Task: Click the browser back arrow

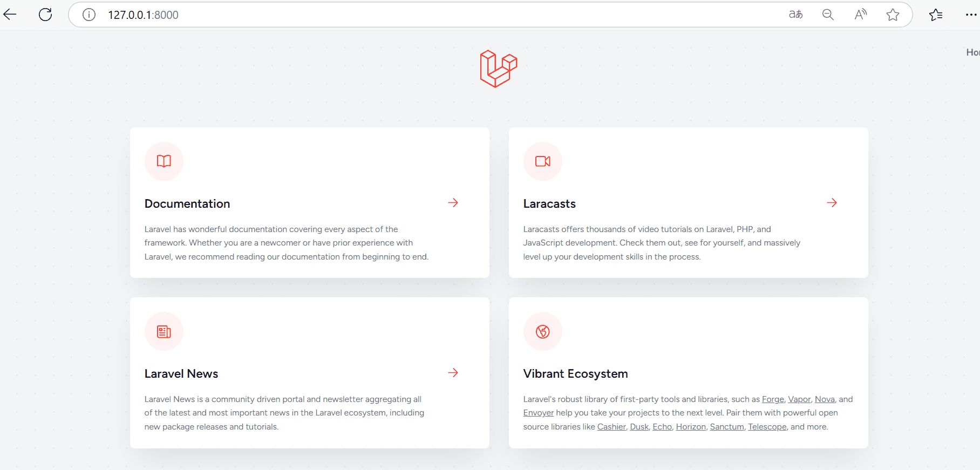Action: point(10,15)
